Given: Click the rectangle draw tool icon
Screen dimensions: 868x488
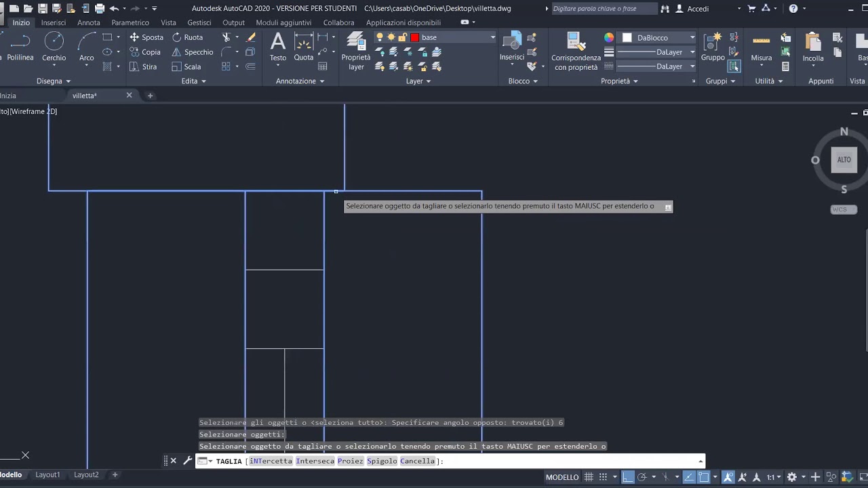Looking at the screenshot, I should point(107,37).
